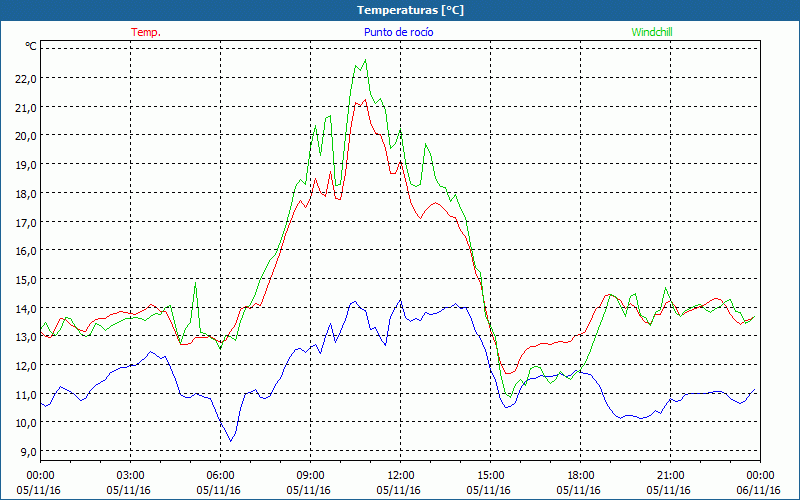Click the 22,0 y-axis value

pos(27,78)
